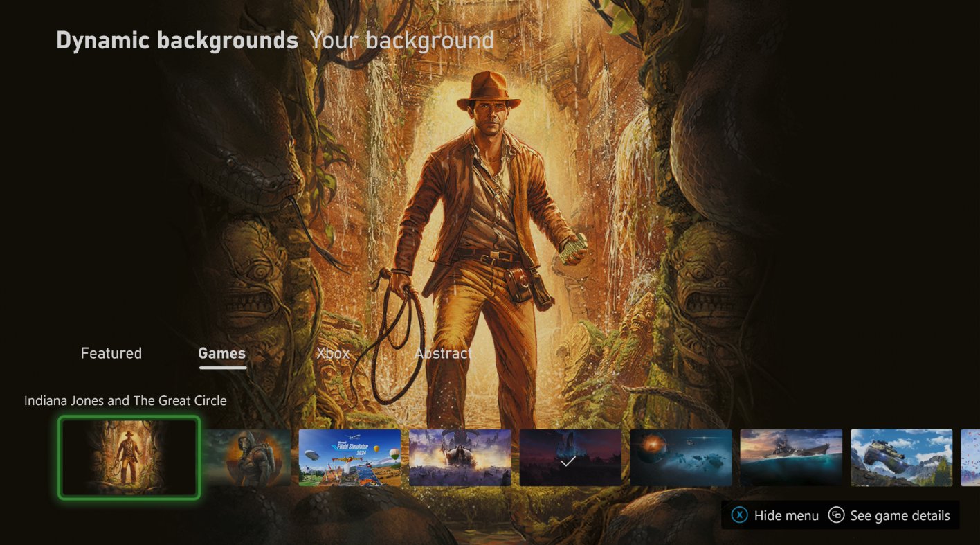Viewport: 980px width, 545px height.
Task: Click the X button icon beside Hide menu
Action: (x=740, y=515)
